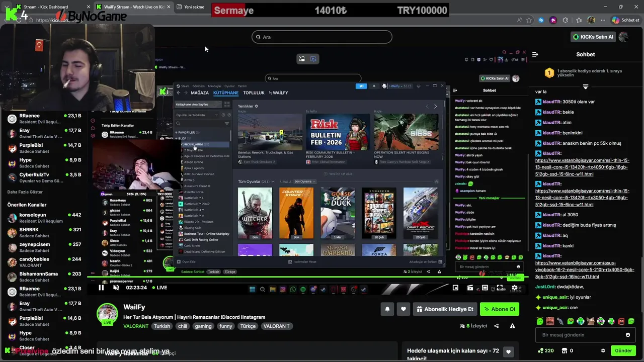644x362 pixels.
Task: Open the asus-vivobook vatanbilgisayar chat link
Action: click(585, 269)
